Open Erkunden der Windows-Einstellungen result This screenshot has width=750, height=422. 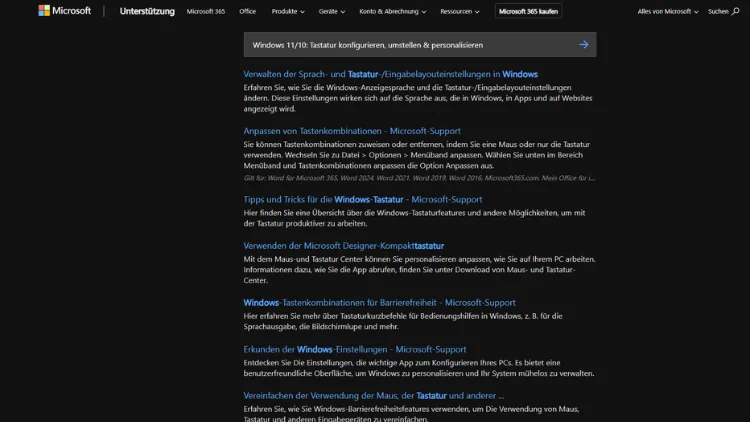[x=354, y=349]
